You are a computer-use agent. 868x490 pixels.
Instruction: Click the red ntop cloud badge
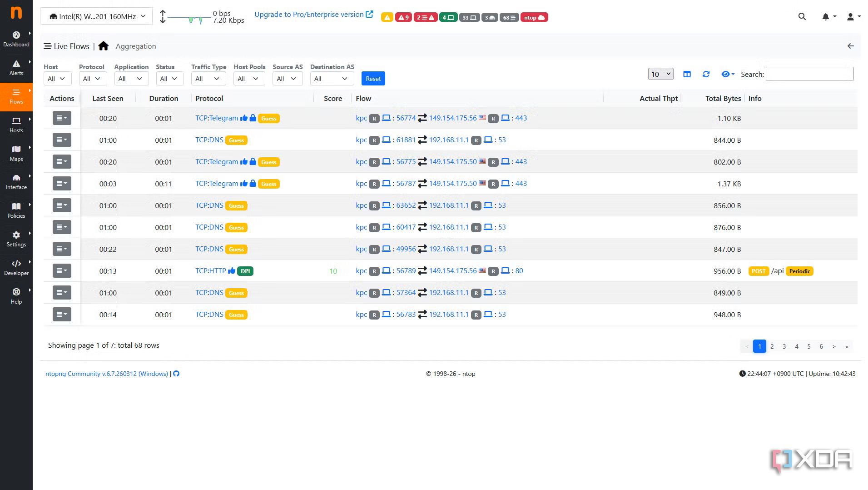click(x=534, y=17)
